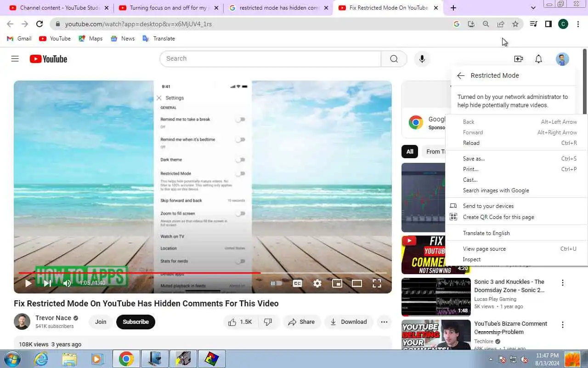Choose Inspect in context menu

coord(516,259)
